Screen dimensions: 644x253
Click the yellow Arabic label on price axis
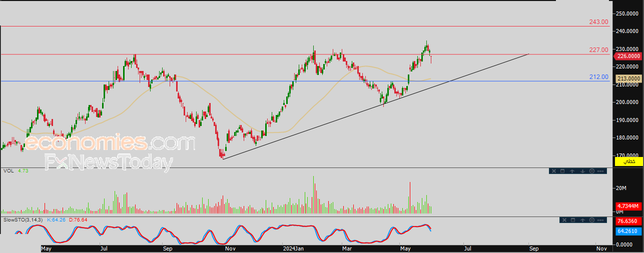(x=628, y=161)
